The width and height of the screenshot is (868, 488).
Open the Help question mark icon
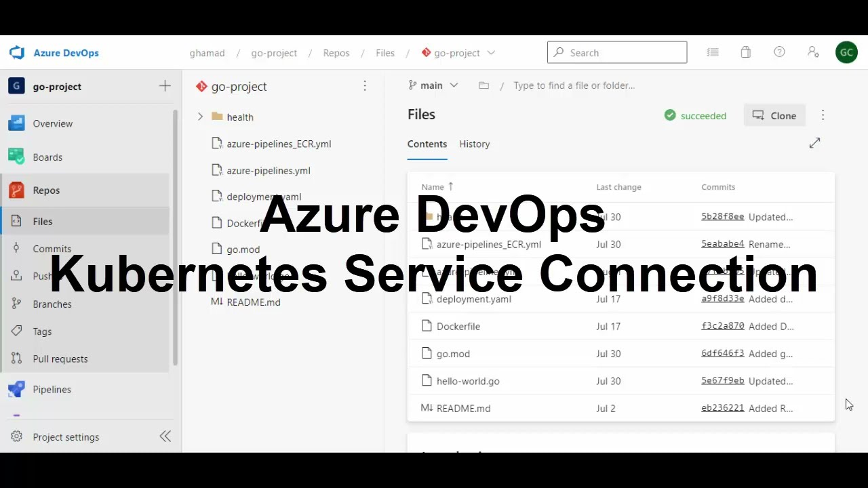pos(779,52)
